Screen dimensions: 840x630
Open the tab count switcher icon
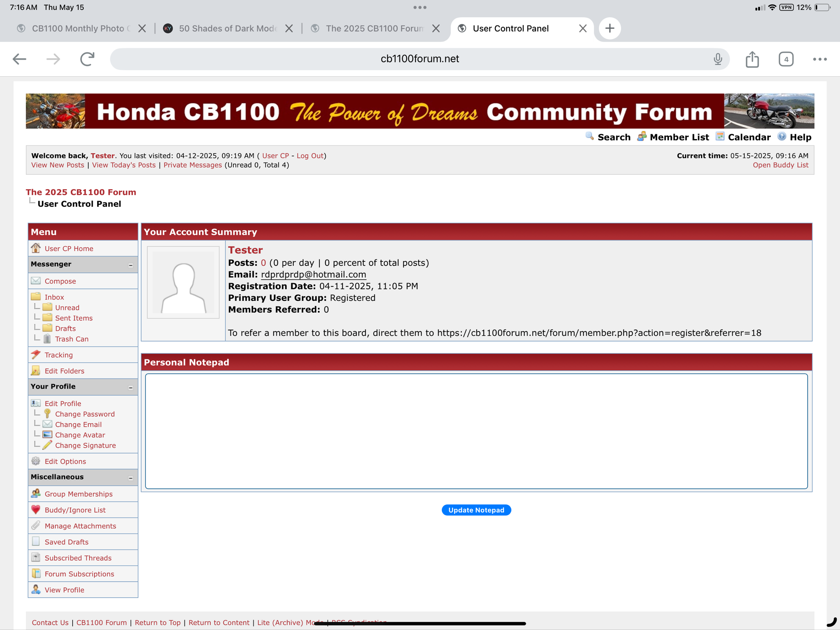pos(785,59)
